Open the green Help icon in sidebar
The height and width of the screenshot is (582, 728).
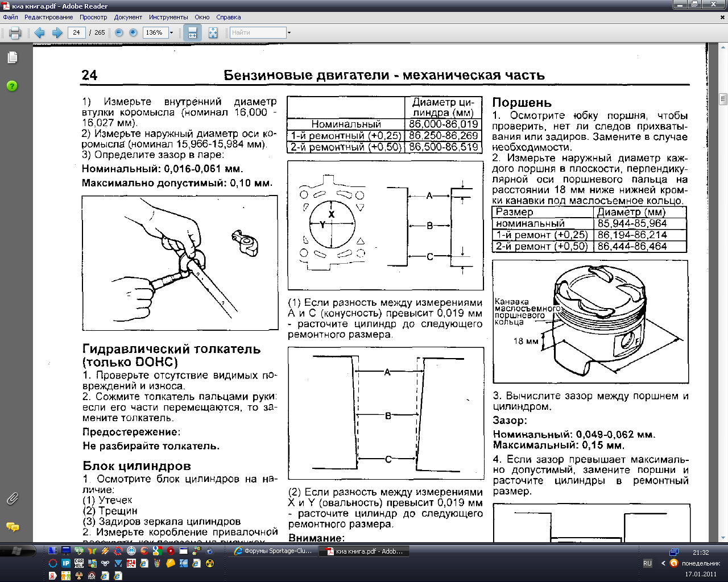pyautogui.click(x=12, y=86)
